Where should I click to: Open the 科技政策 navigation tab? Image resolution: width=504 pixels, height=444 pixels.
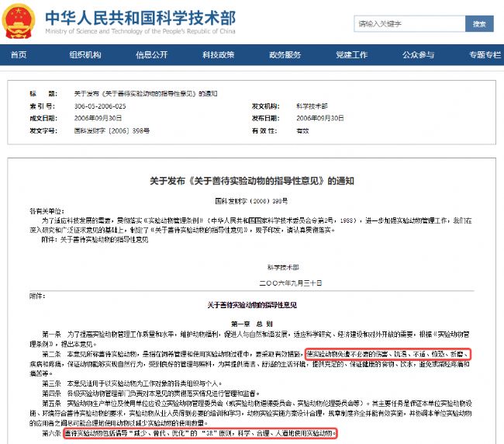pyautogui.click(x=219, y=55)
